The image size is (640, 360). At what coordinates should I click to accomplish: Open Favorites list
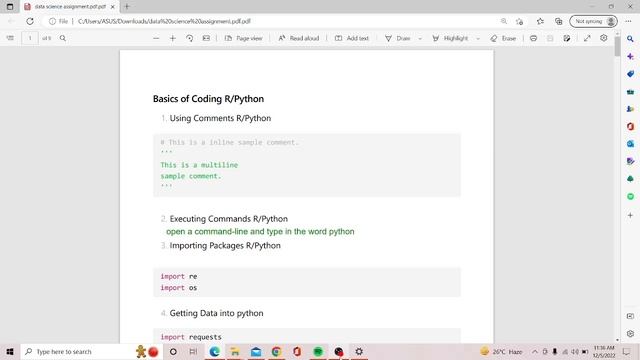540,21
